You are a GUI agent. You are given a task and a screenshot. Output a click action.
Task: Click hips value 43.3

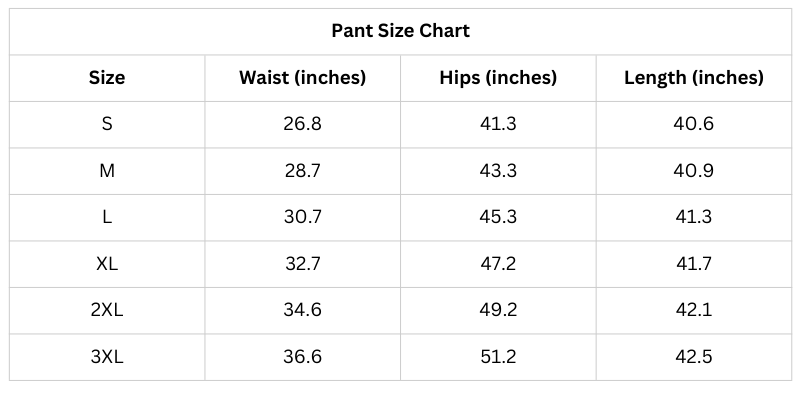tap(498, 171)
